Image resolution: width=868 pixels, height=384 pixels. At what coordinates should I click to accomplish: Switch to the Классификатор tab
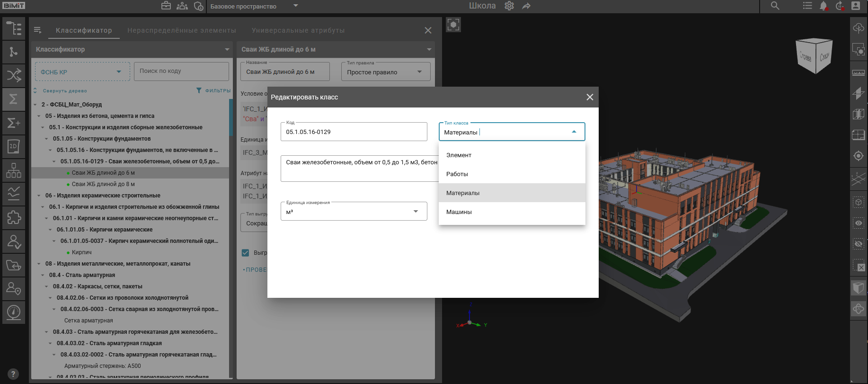[84, 30]
